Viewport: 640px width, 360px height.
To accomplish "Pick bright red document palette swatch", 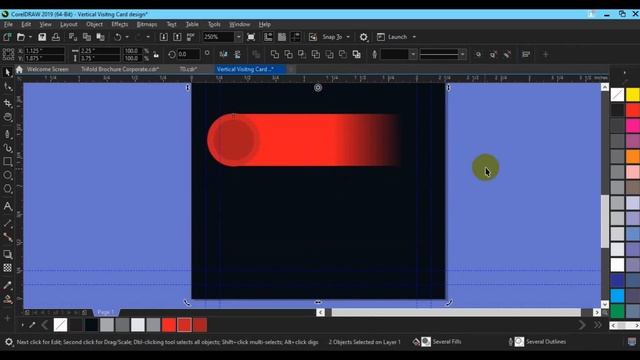I will 169,325.
